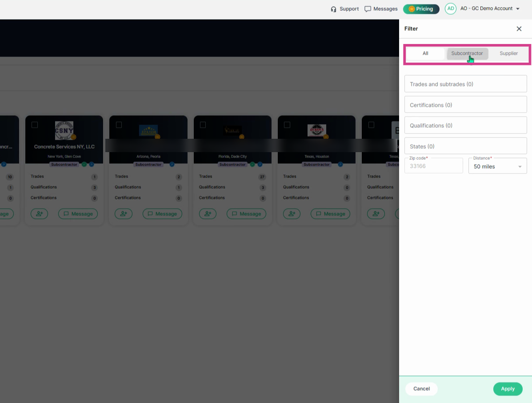Select the Supplier filter tab

click(x=508, y=54)
